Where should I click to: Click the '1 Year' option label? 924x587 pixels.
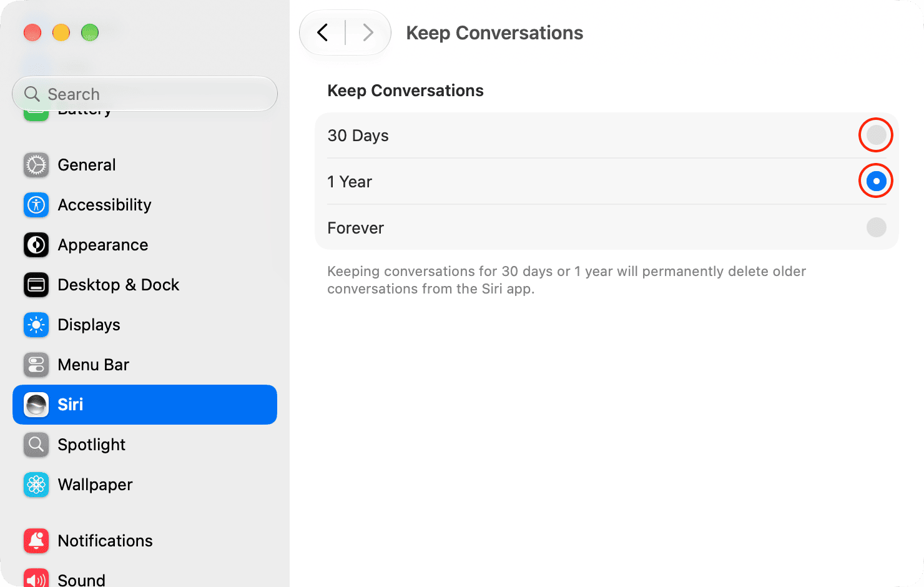[350, 182]
